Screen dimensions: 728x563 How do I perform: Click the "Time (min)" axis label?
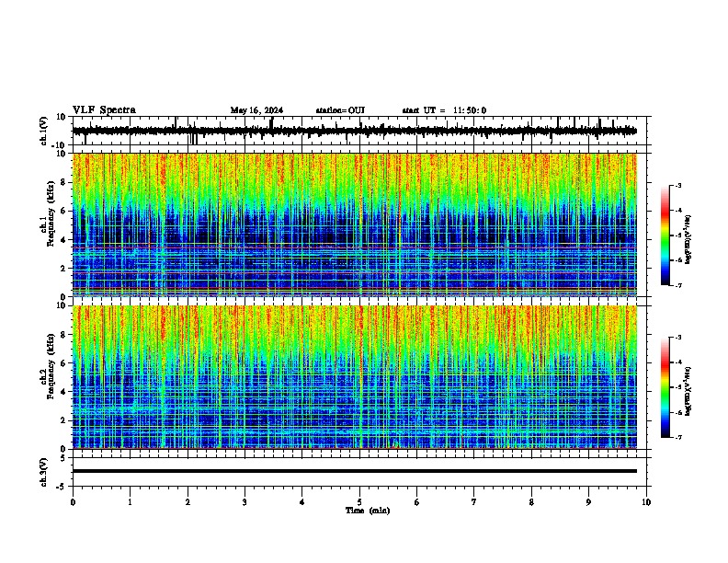(x=368, y=511)
